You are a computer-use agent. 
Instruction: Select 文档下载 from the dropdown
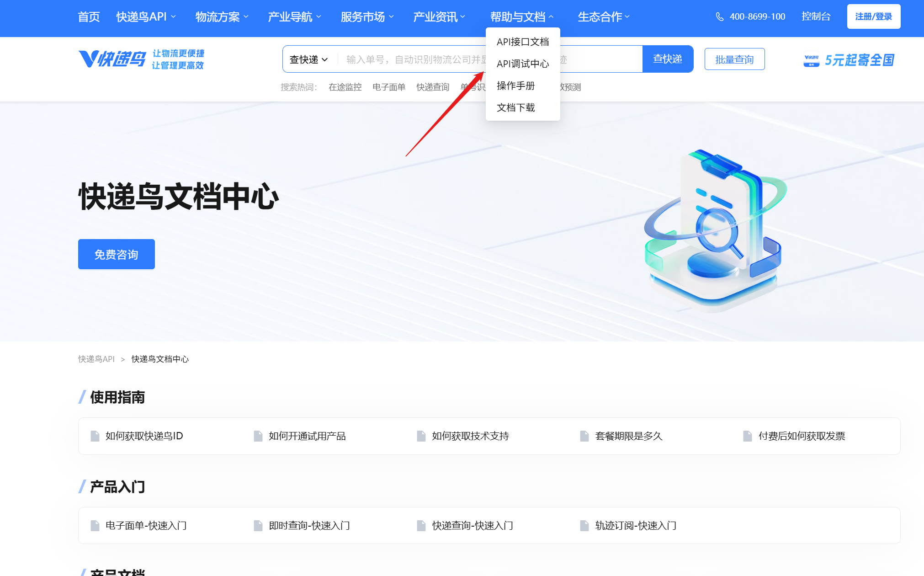tap(515, 108)
